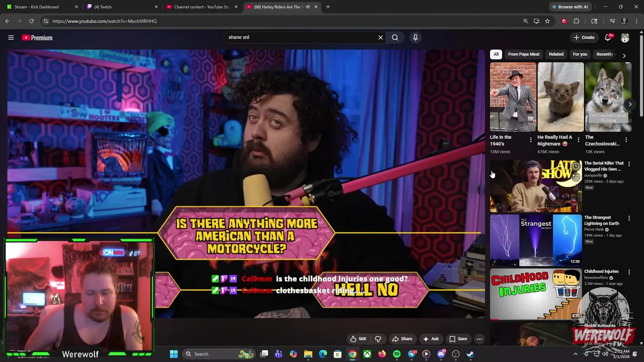
Task: Open 'Life in the 1940's' short
Action: click(513, 97)
